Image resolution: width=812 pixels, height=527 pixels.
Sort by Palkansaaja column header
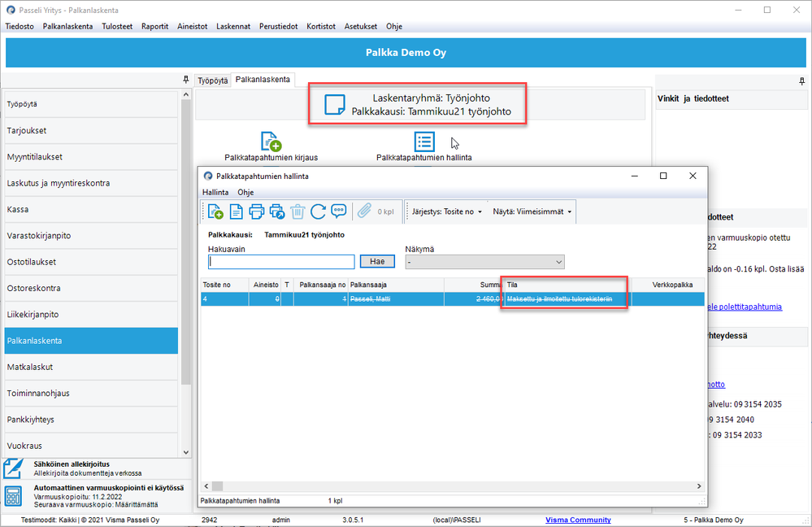[x=396, y=285]
